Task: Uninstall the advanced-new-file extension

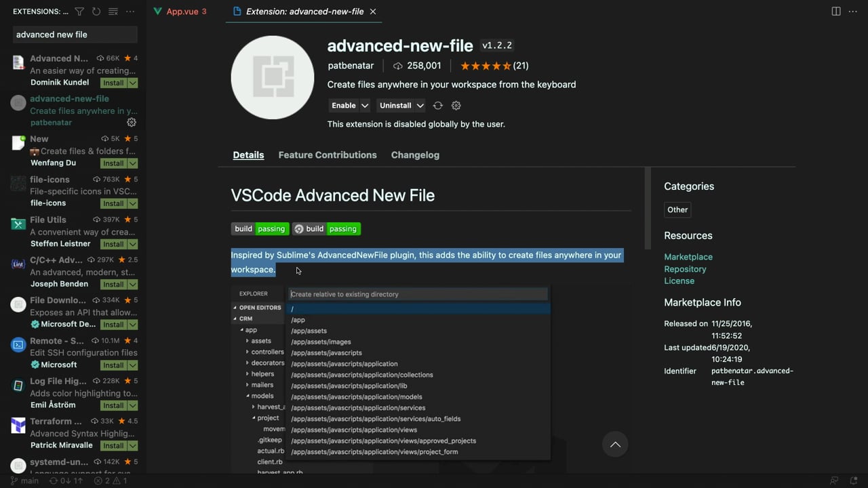Action: tap(395, 106)
